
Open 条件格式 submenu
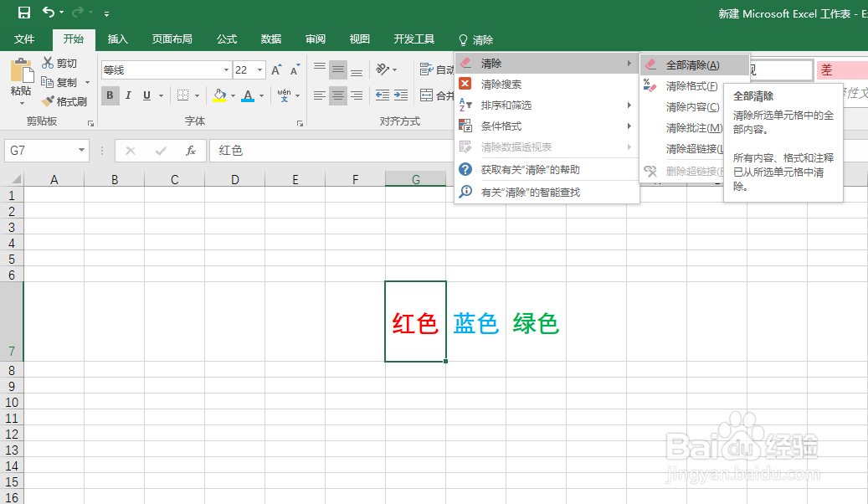click(x=547, y=126)
